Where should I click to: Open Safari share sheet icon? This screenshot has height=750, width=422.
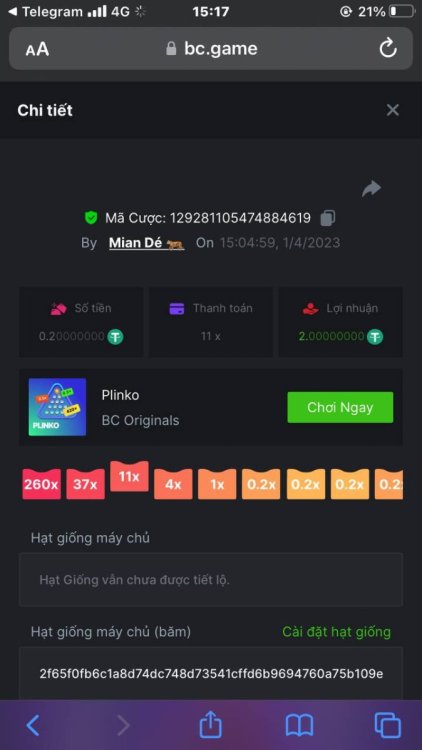tap(211, 725)
